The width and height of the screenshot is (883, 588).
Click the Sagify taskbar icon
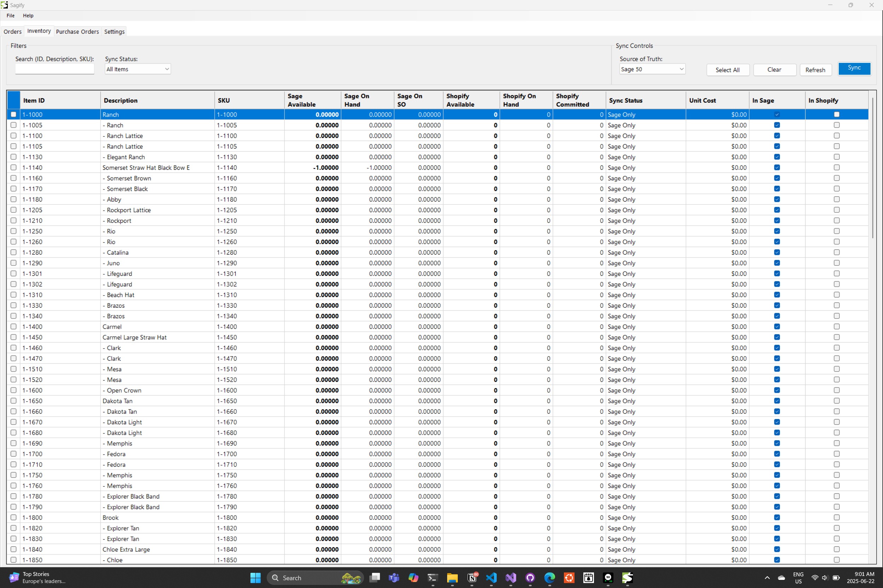(628, 577)
